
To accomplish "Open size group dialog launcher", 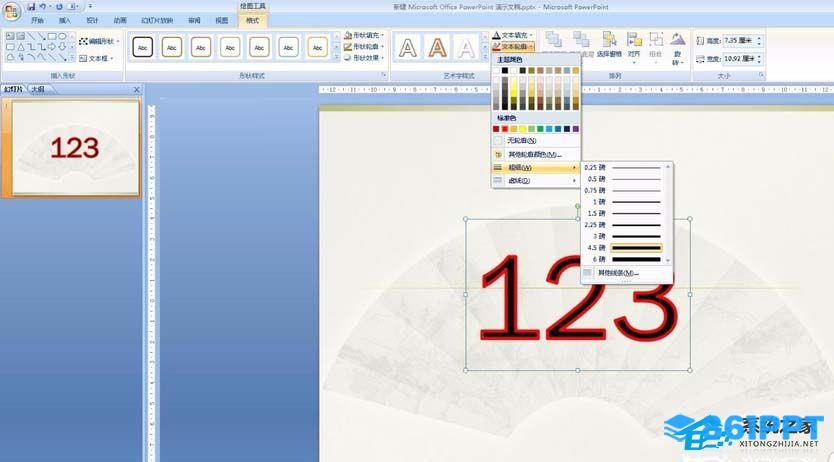I will point(762,75).
